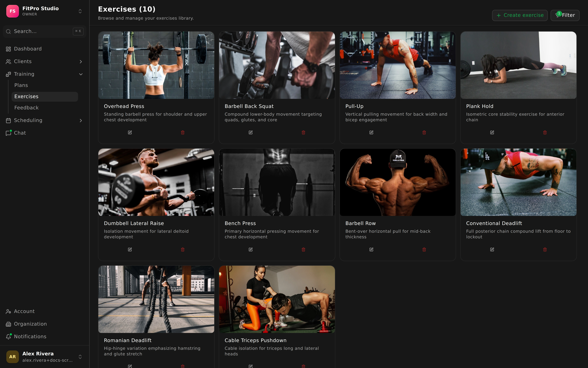Click the Create exercise button

pos(520,15)
